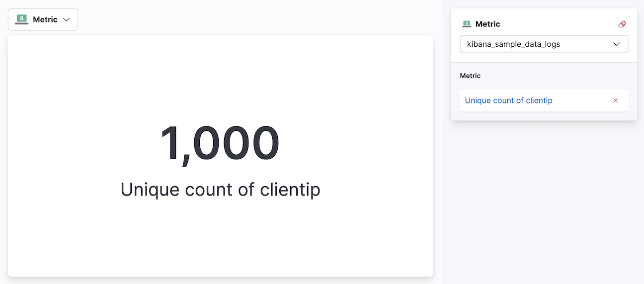This screenshot has height=284, width=644.
Task: Click the chevron beside the chart switcher label
Action: click(x=67, y=20)
